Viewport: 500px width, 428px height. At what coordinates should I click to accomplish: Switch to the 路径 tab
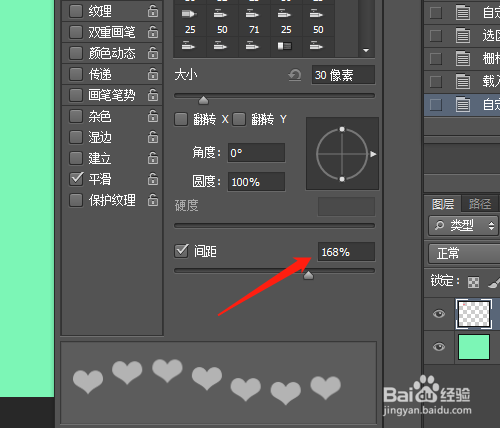click(x=480, y=204)
